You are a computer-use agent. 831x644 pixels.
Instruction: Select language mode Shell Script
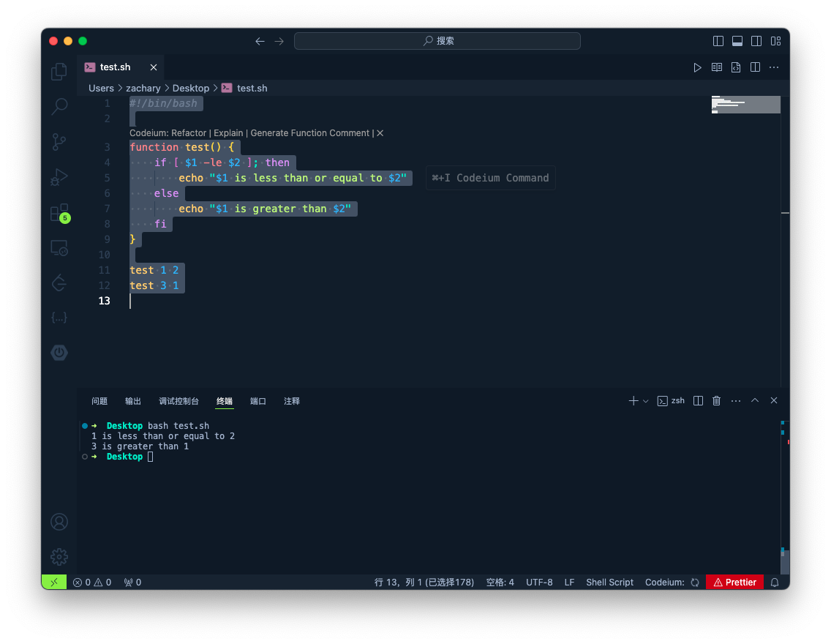609,582
